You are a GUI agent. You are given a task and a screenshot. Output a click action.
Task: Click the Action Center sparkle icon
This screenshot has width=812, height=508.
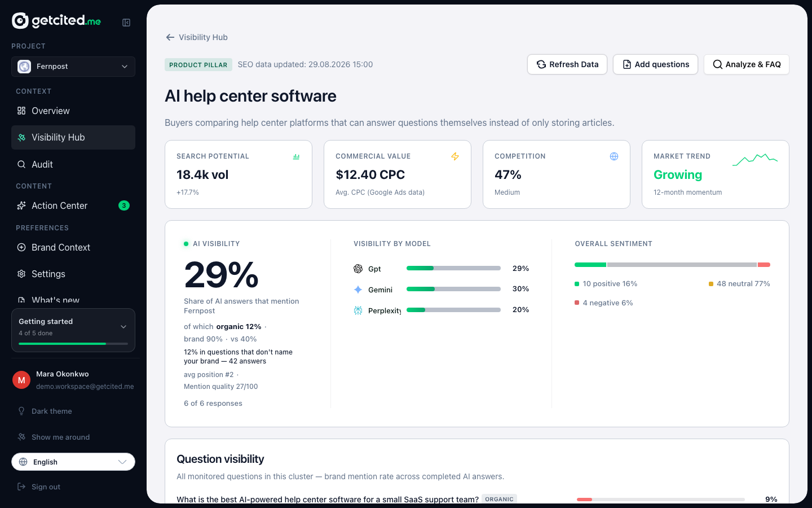point(21,205)
